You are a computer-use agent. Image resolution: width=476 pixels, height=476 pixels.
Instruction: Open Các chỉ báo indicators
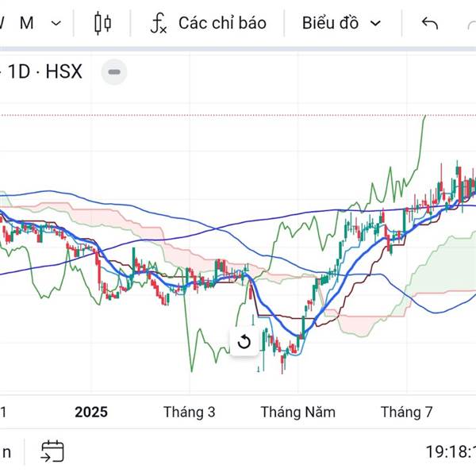click(x=208, y=23)
